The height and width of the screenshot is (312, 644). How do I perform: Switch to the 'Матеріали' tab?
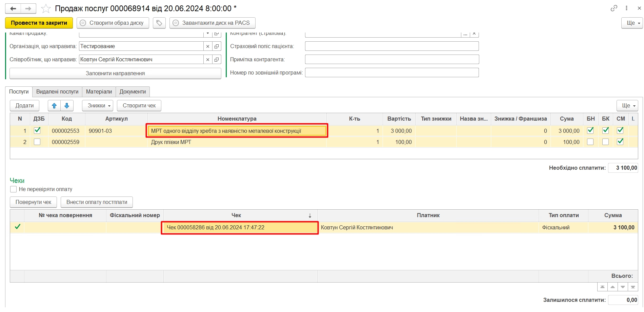[99, 92]
